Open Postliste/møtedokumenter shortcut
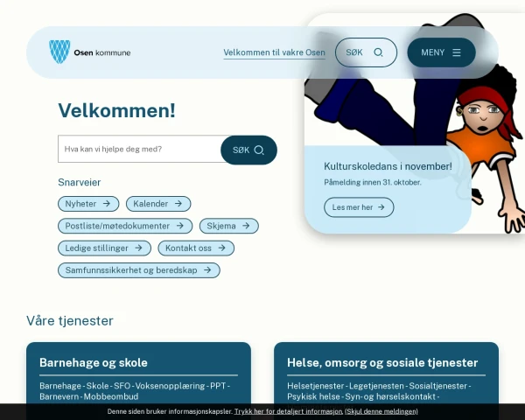This screenshot has height=420, width=525. pyautogui.click(x=125, y=226)
